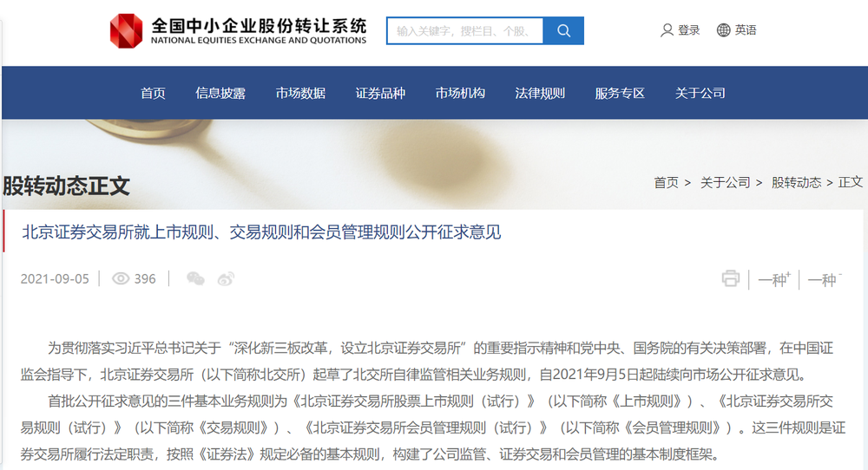Viewport: 868px width, 470px height.
Task: Navigate to 股转动态 breadcrumb link
Action: coord(796,182)
